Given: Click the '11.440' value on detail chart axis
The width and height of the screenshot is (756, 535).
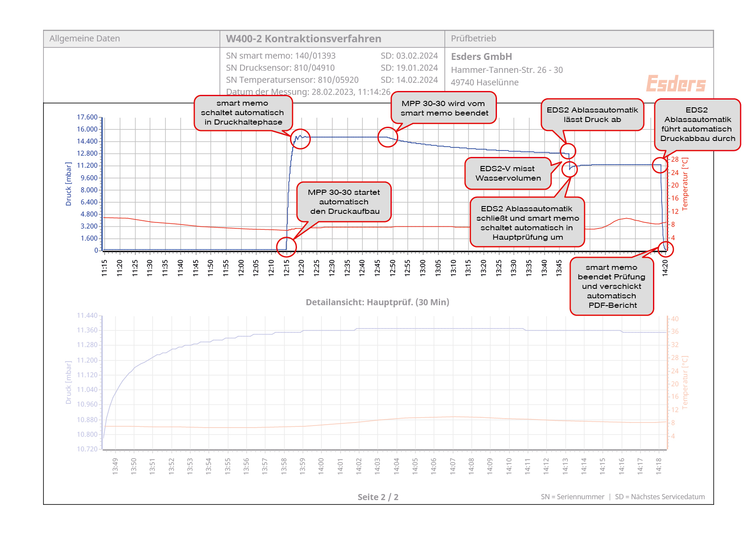Looking at the screenshot, I should coord(87,316).
